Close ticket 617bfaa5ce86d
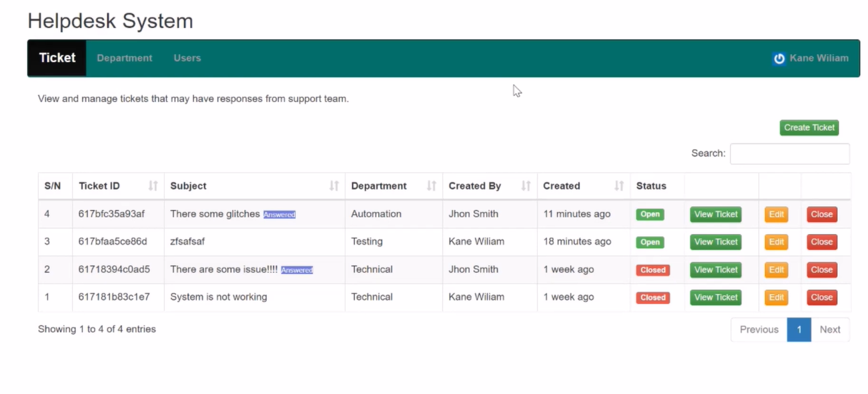The height and width of the screenshot is (394, 868). (x=822, y=242)
